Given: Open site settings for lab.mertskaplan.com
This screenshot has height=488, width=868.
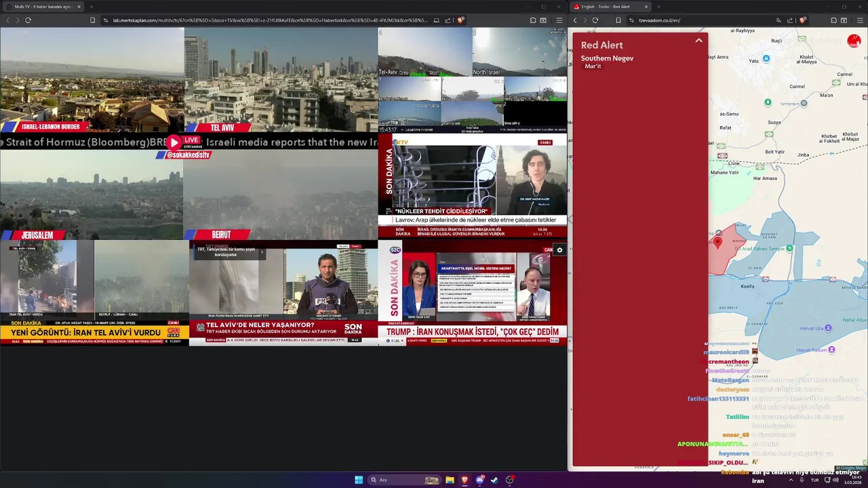Looking at the screenshot, I should [x=106, y=20].
